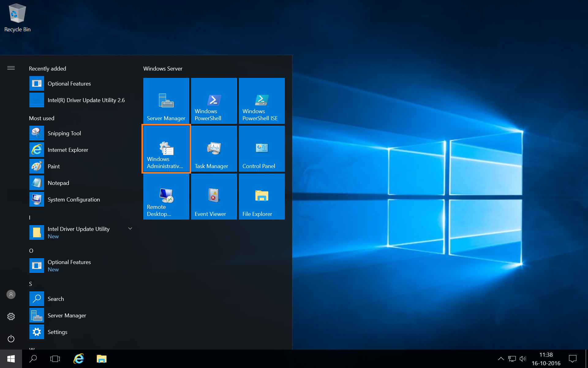The image size is (588, 368).
Task: Open the Windows PowerShell ISE tile
Action: pos(262,101)
